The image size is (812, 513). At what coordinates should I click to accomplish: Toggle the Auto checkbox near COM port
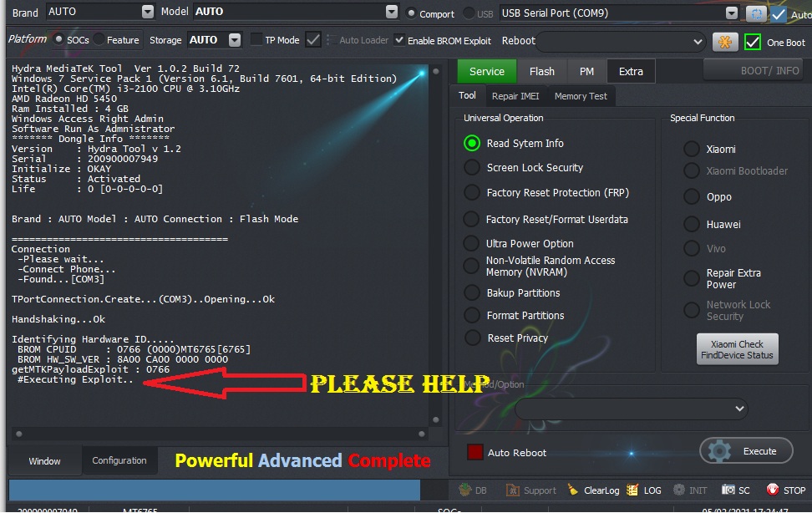click(x=779, y=14)
